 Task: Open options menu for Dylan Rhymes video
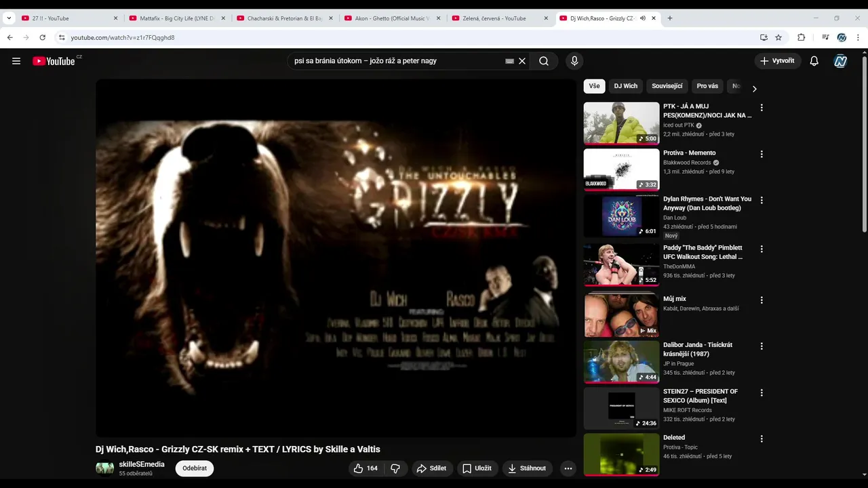click(x=762, y=200)
